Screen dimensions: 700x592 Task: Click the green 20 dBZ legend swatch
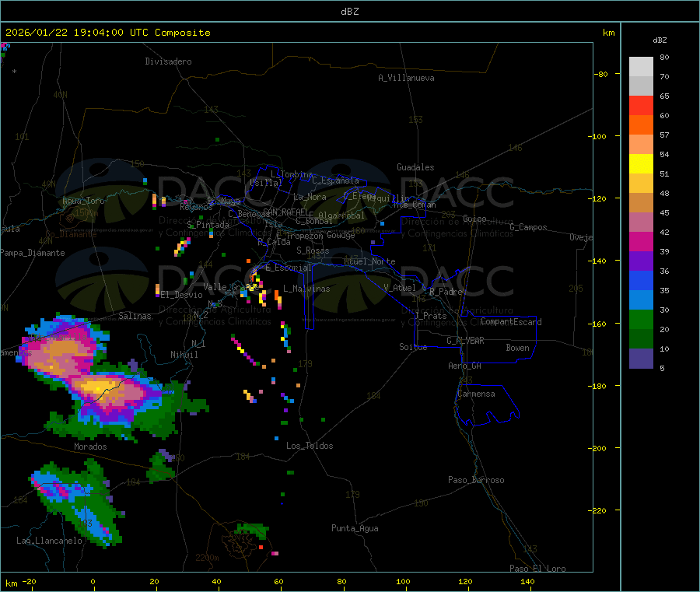pos(641,319)
